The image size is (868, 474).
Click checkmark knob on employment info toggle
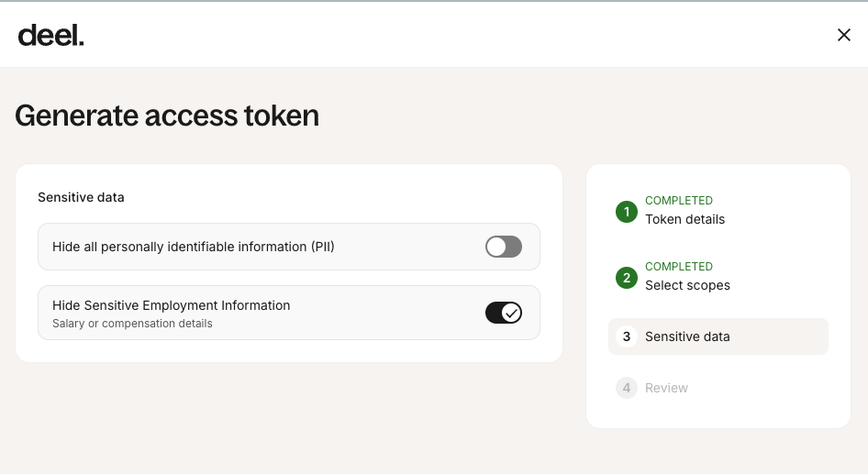[512, 313]
